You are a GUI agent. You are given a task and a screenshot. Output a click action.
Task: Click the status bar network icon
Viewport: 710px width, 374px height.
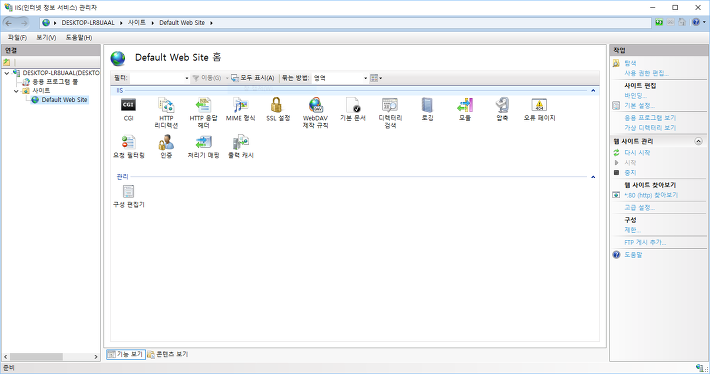tap(700, 368)
